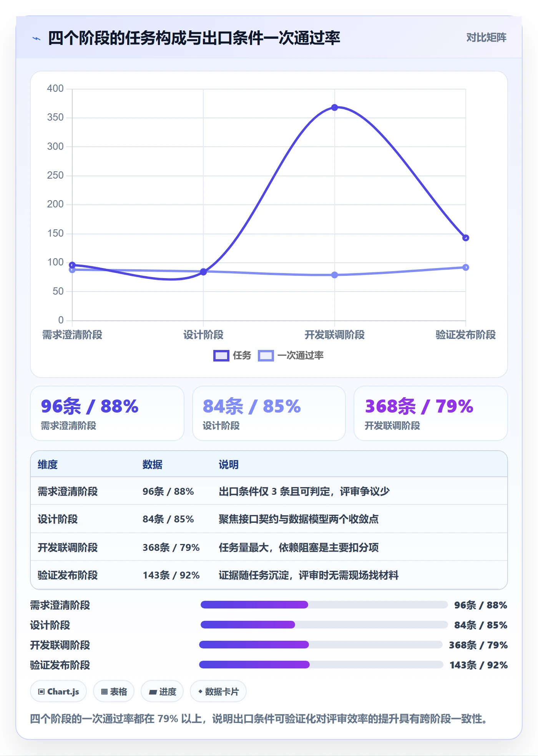Toggle the 一次通过率 legend series
Image resolution: width=538 pixels, height=756 pixels.
291,355
